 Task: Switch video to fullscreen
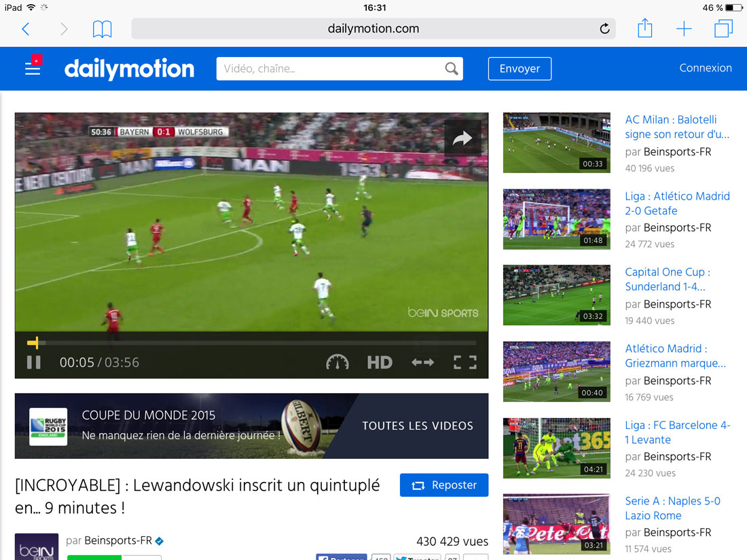click(x=465, y=362)
